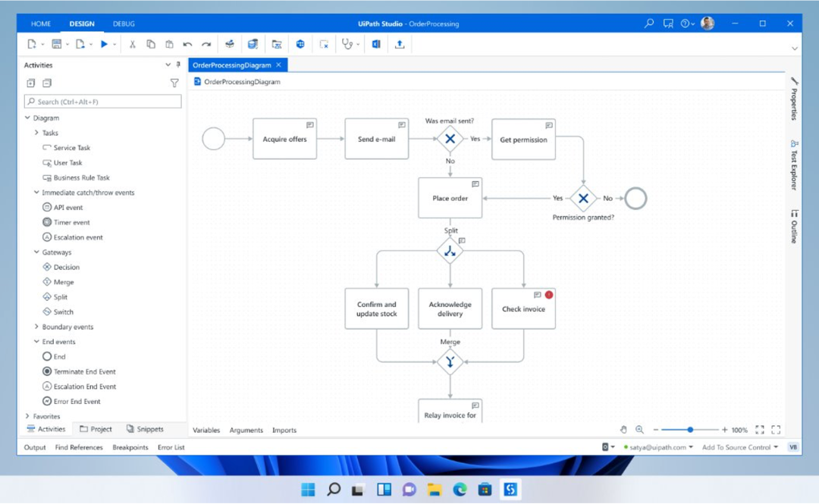819x504 pixels.
Task: Open the Variables panel
Action: coord(206,430)
